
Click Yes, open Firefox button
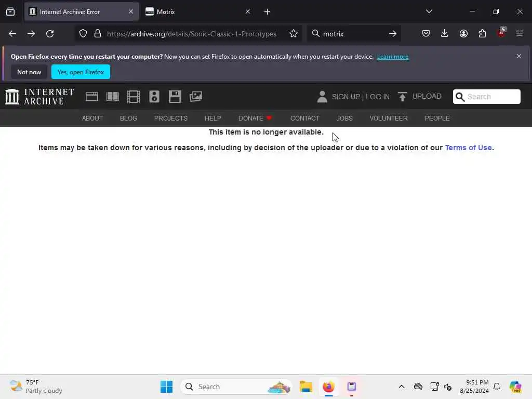pyautogui.click(x=81, y=72)
